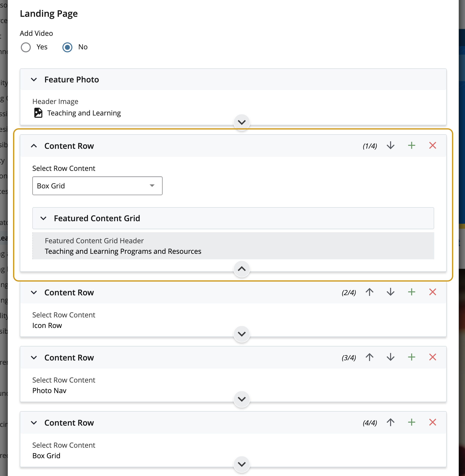The height and width of the screenshot is (476, 465).
Task: Click the Featured Content Grid Header field
Action: [233, 246]
